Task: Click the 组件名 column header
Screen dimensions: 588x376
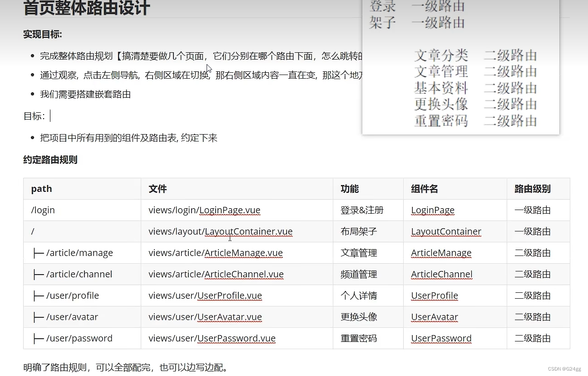Action: (x=455, y=189)
